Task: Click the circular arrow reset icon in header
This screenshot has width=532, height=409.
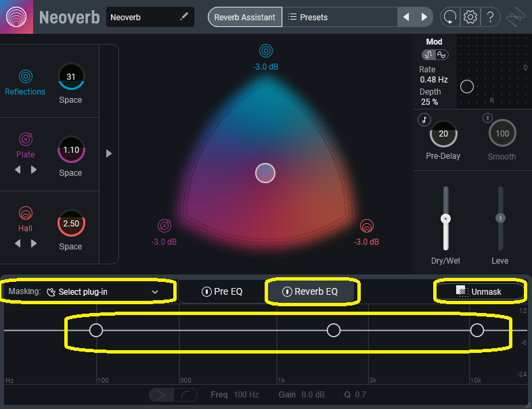Action: click(449, 17)
